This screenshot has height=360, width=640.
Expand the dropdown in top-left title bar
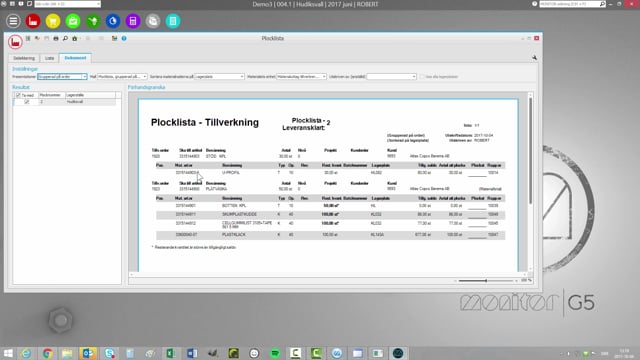click(x=98, y=4)
